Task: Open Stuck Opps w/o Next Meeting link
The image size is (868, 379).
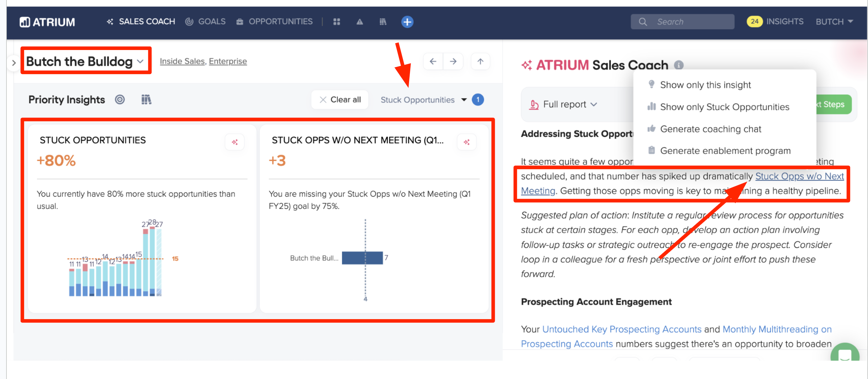Action: coord(799,176)
